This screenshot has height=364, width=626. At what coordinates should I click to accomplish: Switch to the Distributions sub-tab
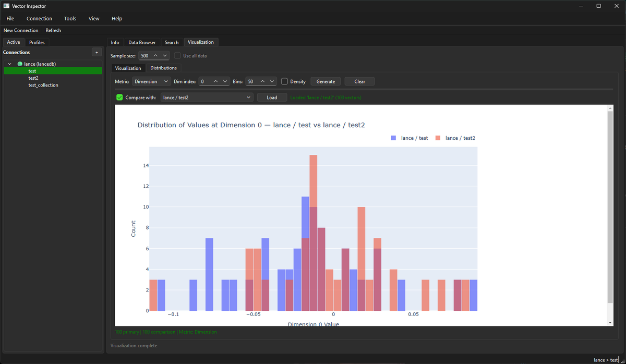(164, 68)
